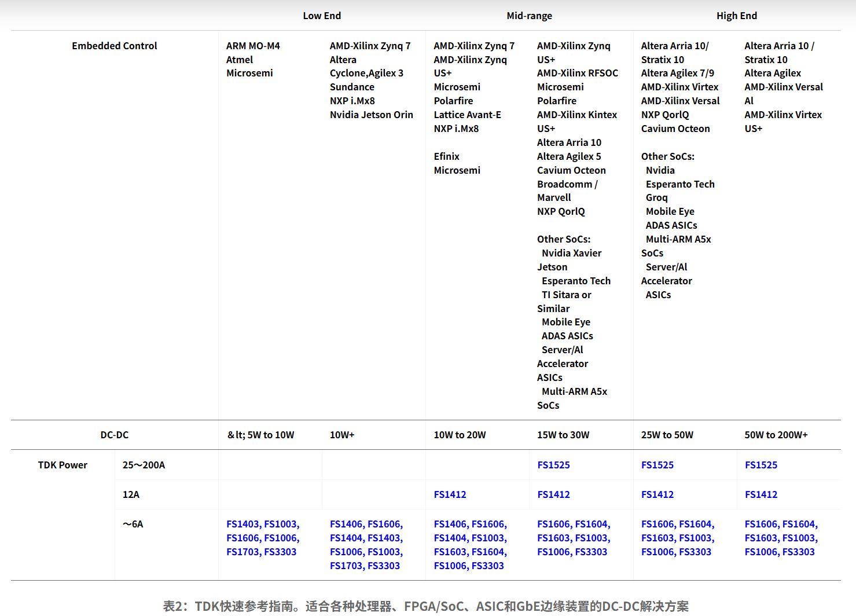Select Altera Agilex 7/9 text
This screenshot has width=856, height=616.
pyautogui.click(x=677, y=73)
